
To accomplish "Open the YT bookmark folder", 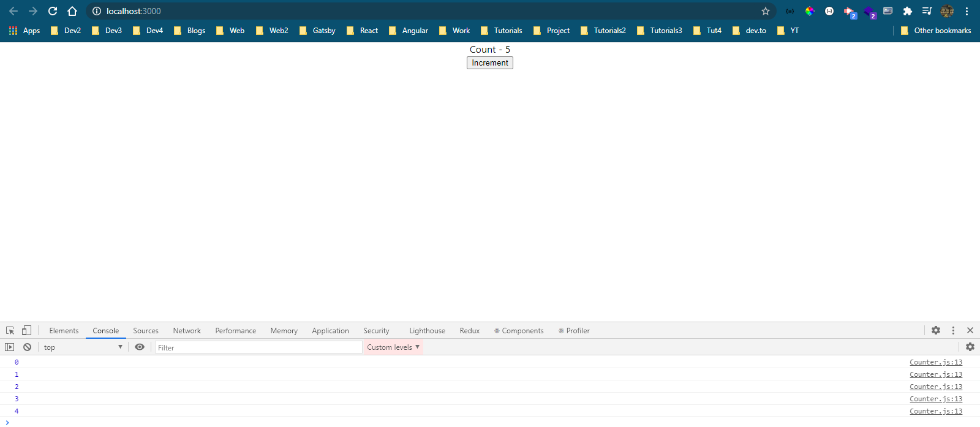I will [x=788, y=31].
